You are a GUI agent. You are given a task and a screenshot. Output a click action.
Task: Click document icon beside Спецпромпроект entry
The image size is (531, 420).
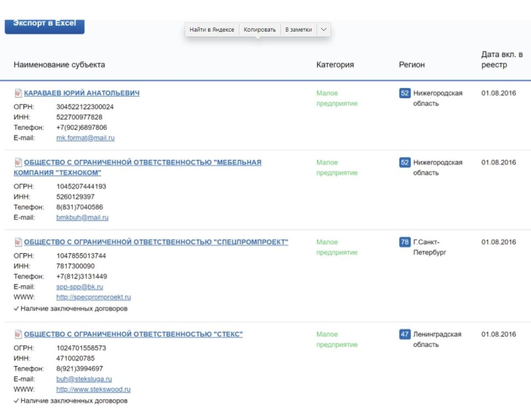point(18,242)
